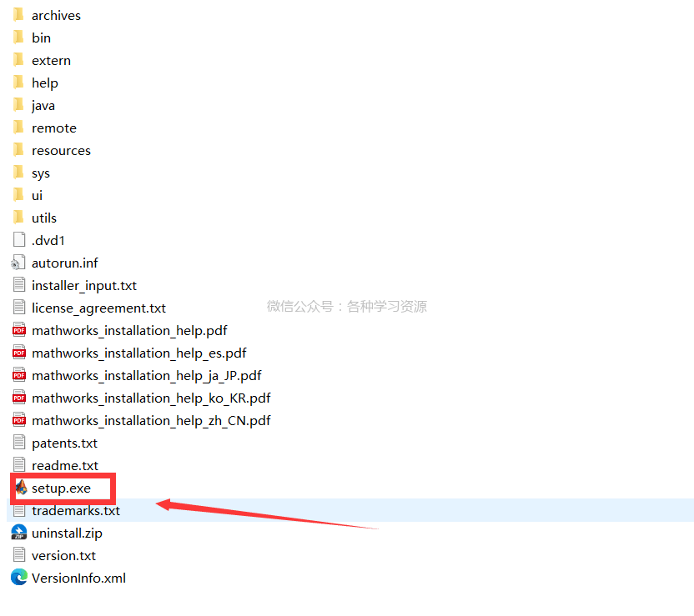Select the archives folder icon

(x=19, y=15)
